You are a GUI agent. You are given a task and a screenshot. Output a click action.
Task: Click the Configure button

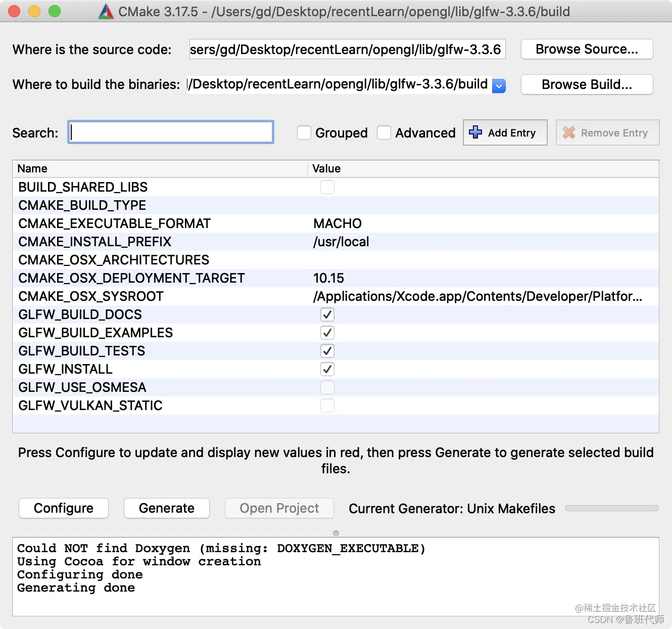tap(64, 508)
